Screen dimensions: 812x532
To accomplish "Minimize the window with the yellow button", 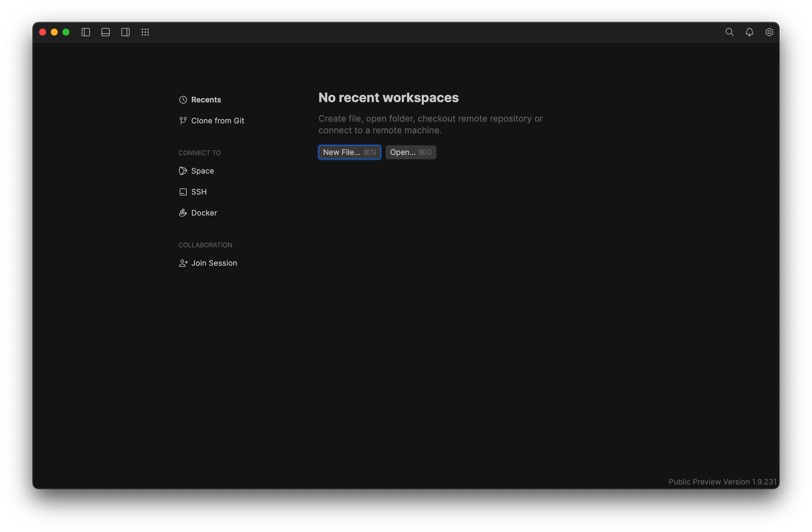I will [54, 32].
